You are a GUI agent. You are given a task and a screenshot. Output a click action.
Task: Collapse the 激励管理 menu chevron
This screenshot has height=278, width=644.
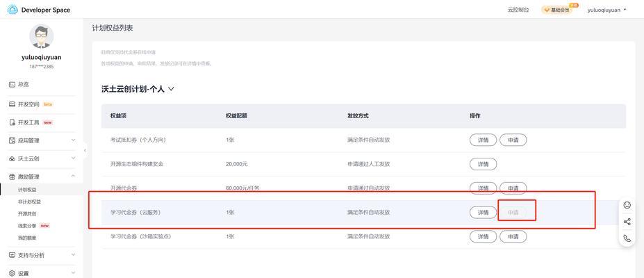[73, 177]
